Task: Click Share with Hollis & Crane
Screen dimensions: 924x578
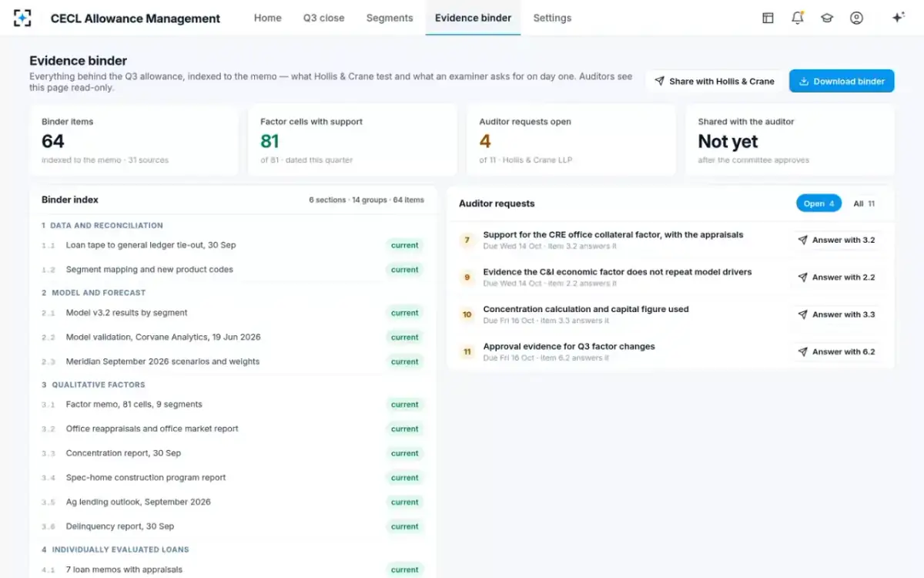Action: 715,81
